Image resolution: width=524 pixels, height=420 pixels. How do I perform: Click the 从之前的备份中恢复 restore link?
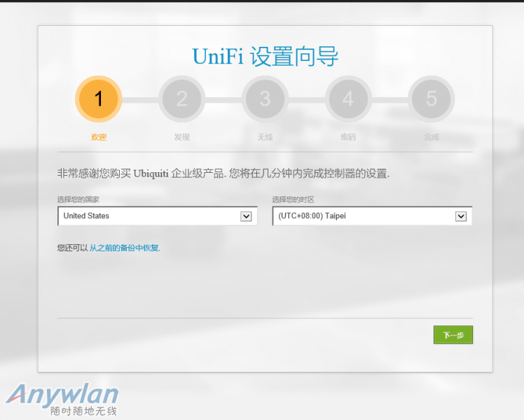124,248
